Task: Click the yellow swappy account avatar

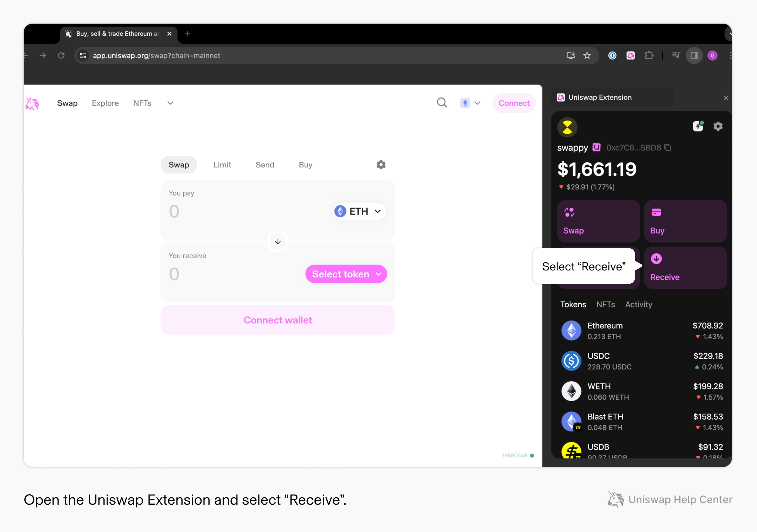Action: pyautogui.click(x=567, y=127)
